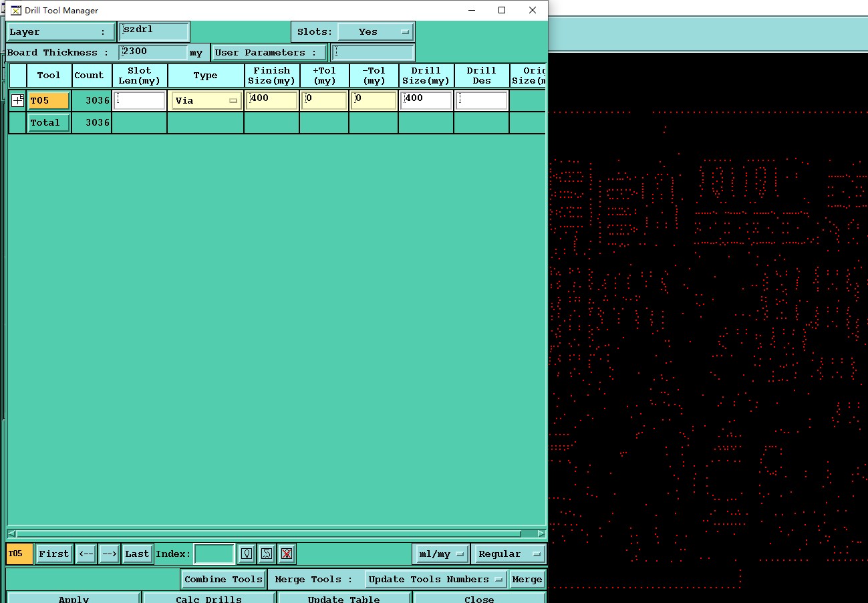Viewport: 868px width, 603px height.
Task: Open the Type dropdown showing Via
Action: pyautogui.click(x=206, y=100)
